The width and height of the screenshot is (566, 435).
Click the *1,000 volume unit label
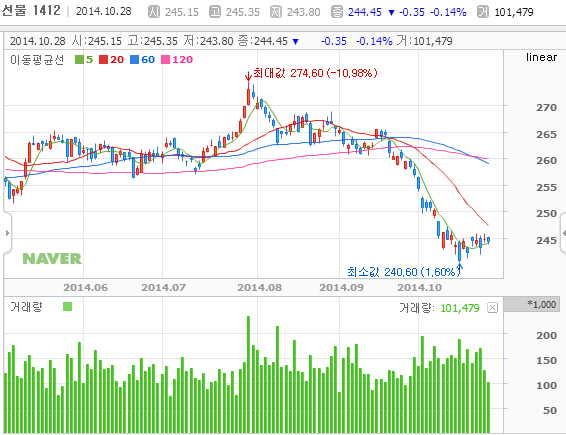pyautogui.click(x=542, y=304)
